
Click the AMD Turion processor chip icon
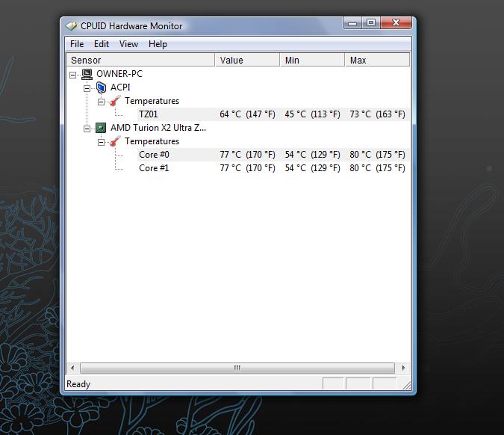pyautogui.click(x=101, y=128)
